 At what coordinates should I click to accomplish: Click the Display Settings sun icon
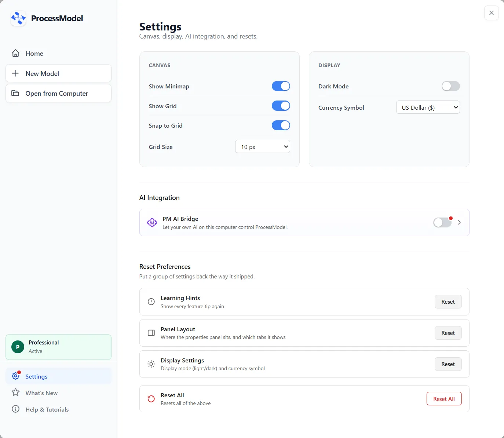point(151,364)
